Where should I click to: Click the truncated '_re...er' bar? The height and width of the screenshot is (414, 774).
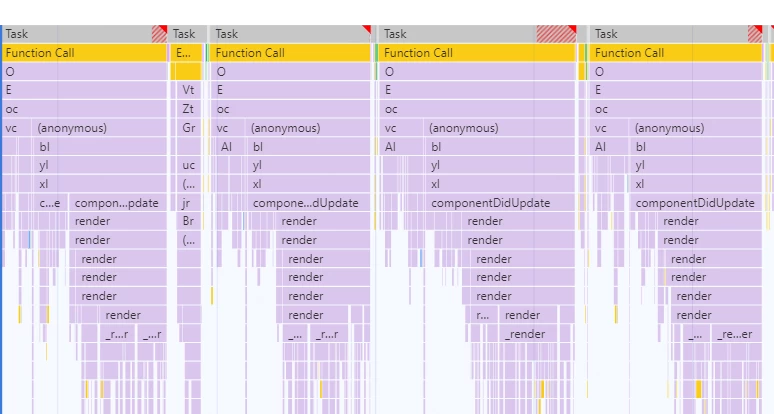click(734, 334)
